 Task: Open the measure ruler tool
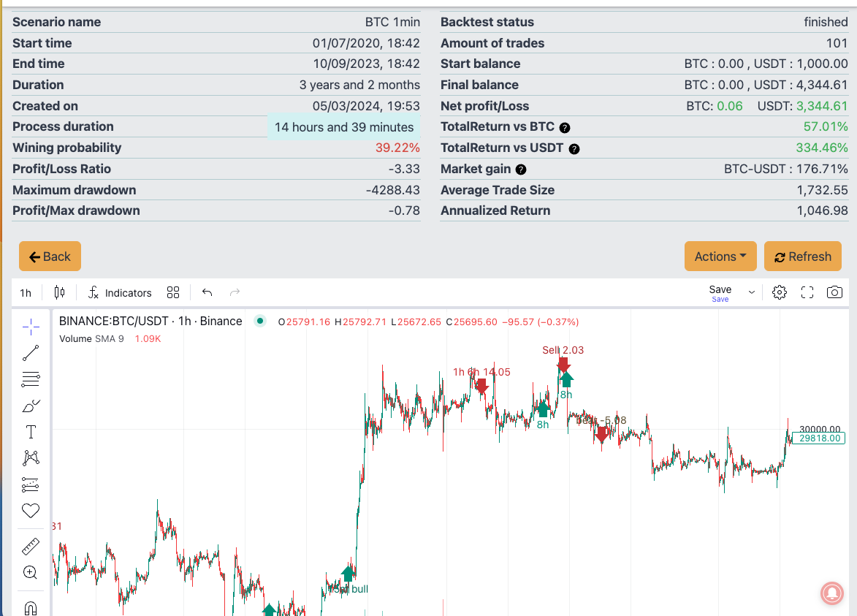click(x=30, y=545)
